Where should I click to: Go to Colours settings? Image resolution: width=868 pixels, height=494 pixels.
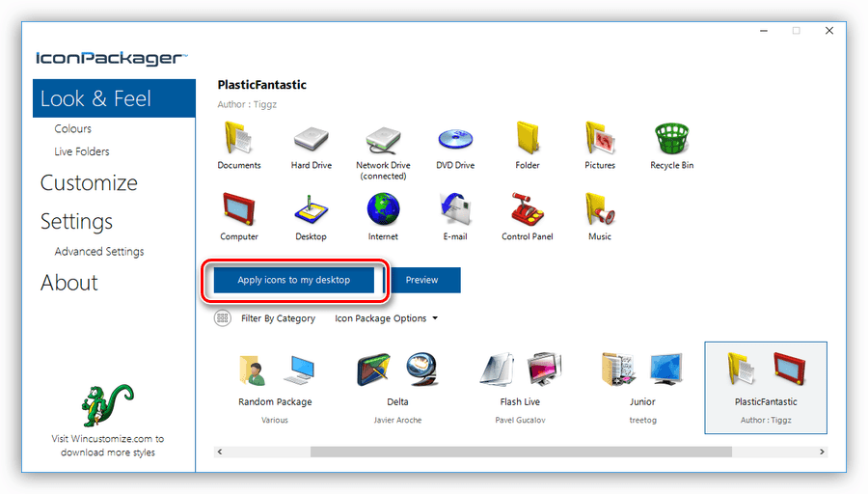coord(72,128)
